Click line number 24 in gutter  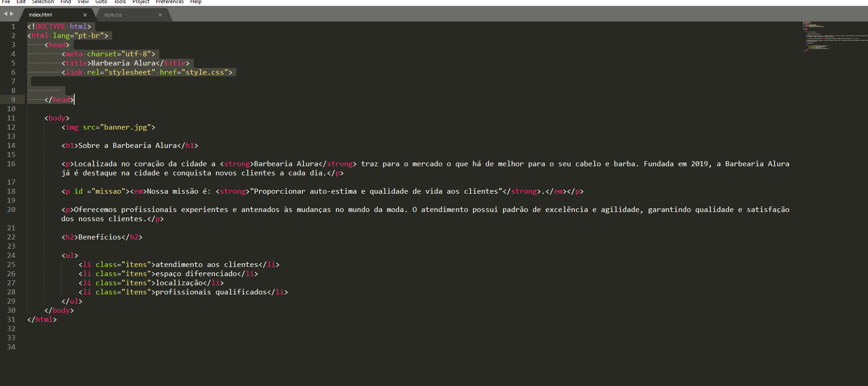click(11, 256)
